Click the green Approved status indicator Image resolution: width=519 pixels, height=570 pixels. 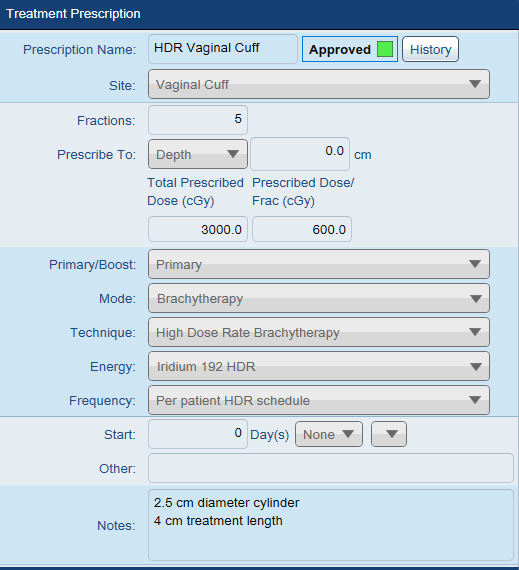pos(385,49)
